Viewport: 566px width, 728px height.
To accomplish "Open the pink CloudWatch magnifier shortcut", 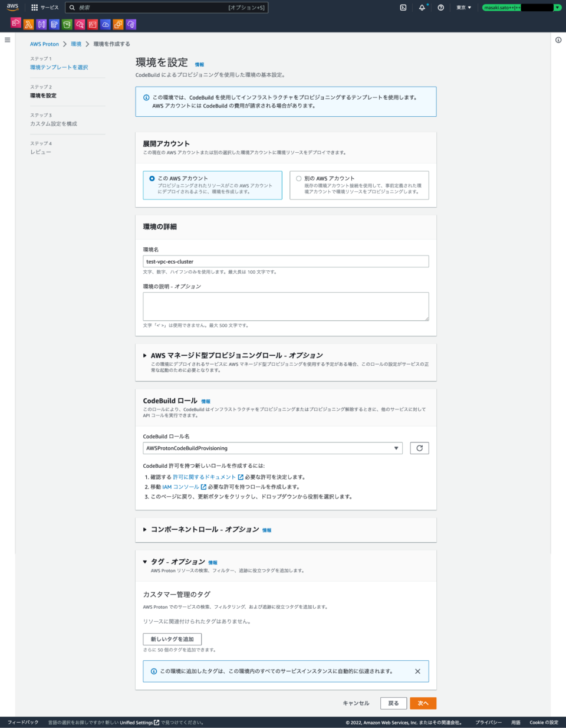I will click(x=80, y=24).
